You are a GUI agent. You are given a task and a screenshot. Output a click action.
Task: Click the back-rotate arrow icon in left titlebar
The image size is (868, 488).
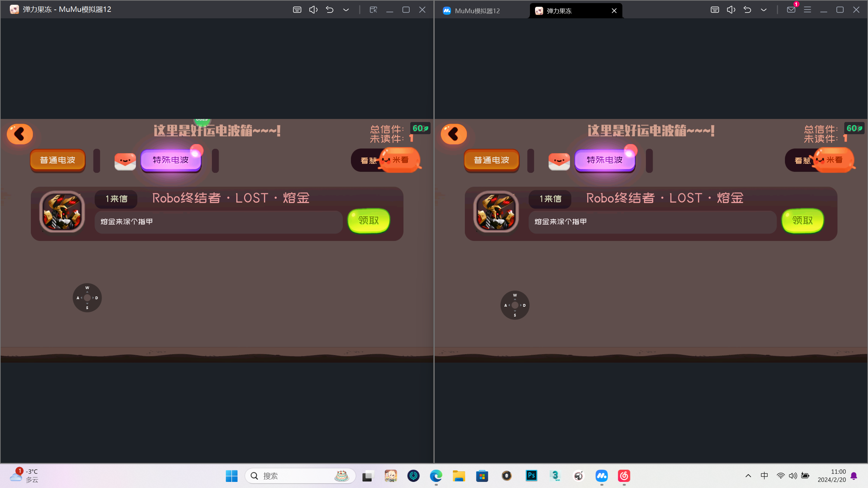click(330, 10)
